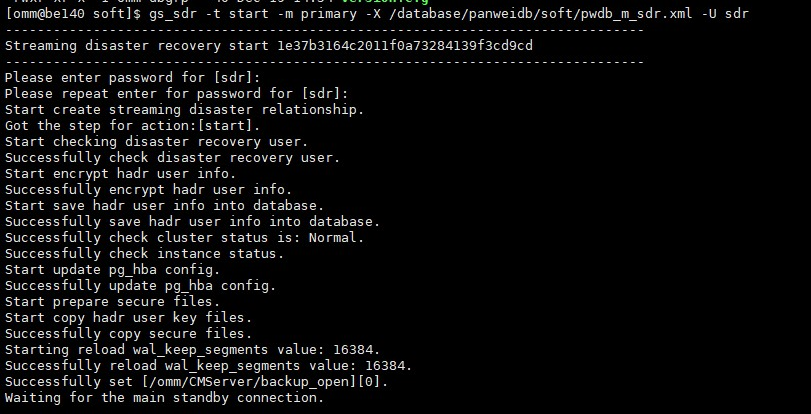Click 'Start copy hadr user key files.' line
The image size is (811, 414).
click(129, 318)
